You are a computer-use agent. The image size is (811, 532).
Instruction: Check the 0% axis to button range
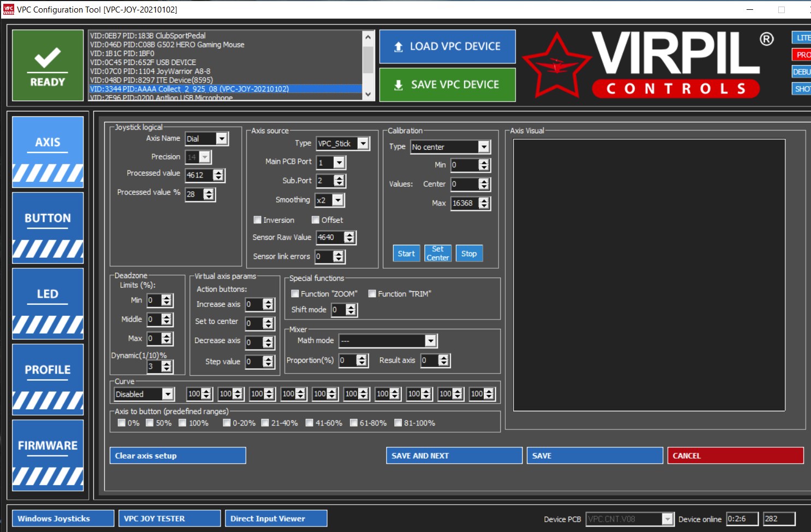(122, 423)
